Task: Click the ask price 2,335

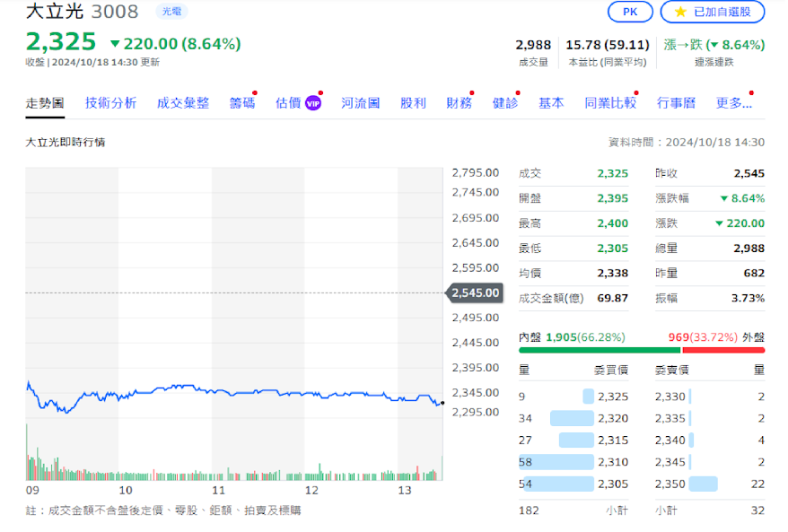Action: click(670, 418)
